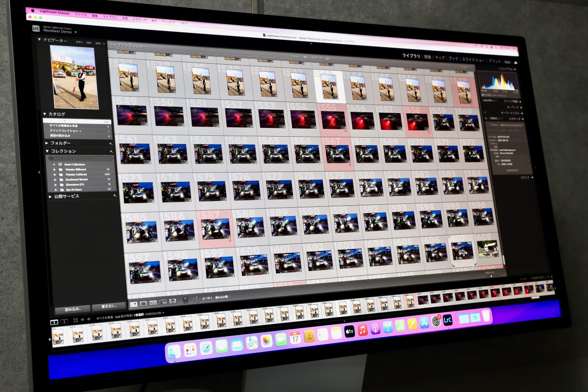The height and width of the screenshot is (392, 588).
Task: Open Music app from the Dock
Action: coord(363,330)
